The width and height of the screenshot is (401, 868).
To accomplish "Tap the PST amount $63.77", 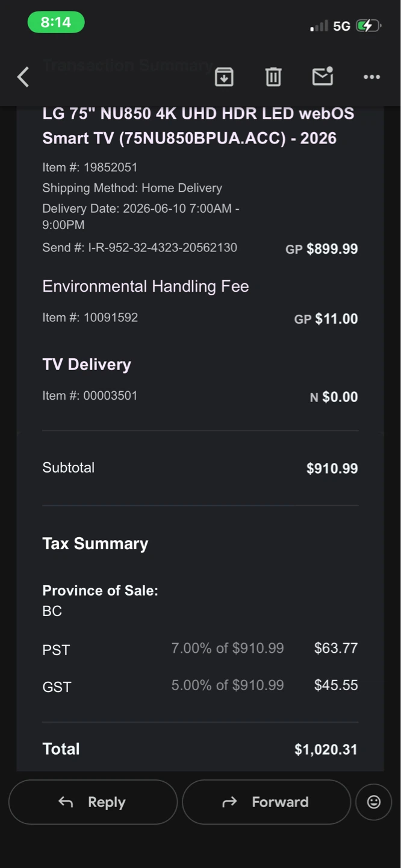I will click(x=336, y=648).
